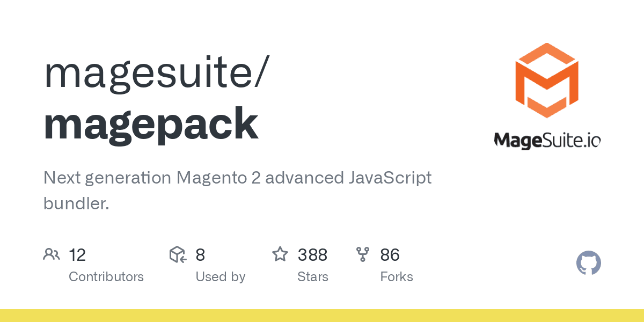Click the Contributors people icon
Image resolution: width=644 pixels, height=322 pixels.
pyautogui.click(x=52, y=254)
